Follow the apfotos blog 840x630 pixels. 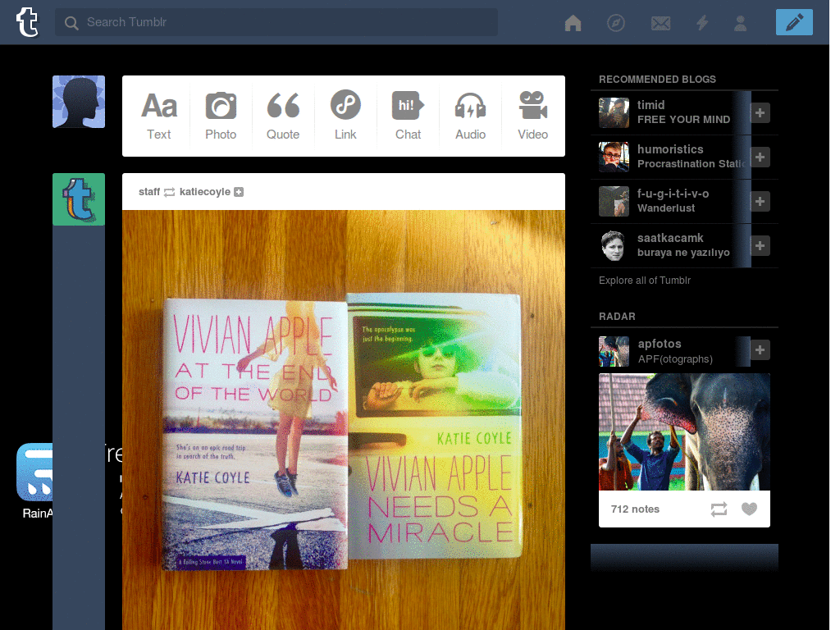click(x=760, y=349)
